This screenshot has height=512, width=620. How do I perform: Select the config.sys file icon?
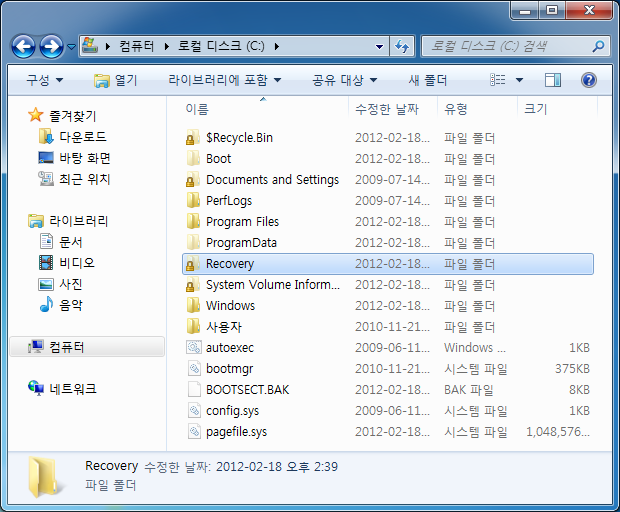[x=193, y=410]
